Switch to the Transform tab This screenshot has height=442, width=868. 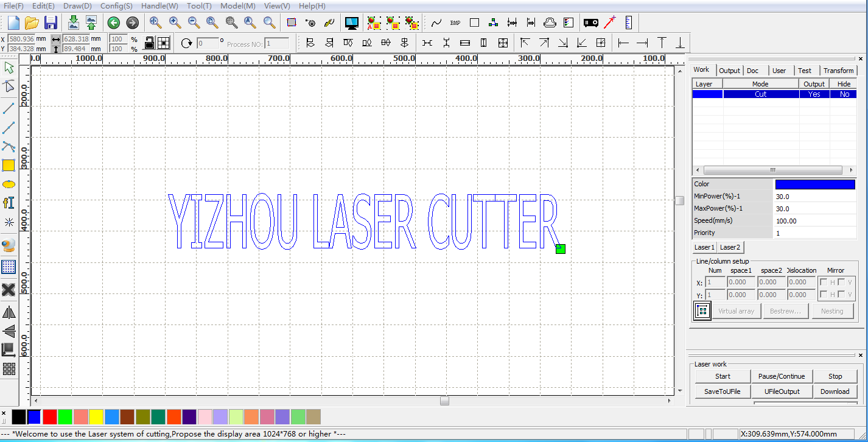pos(838,70)
